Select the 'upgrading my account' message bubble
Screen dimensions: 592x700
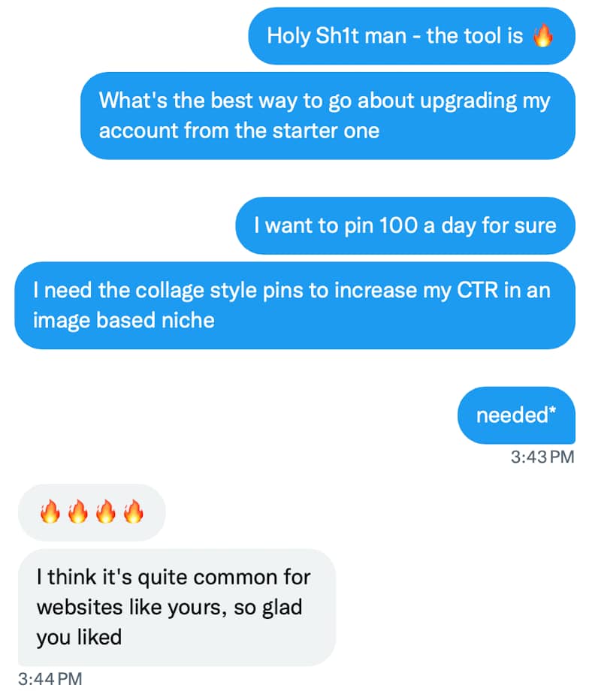328,116
